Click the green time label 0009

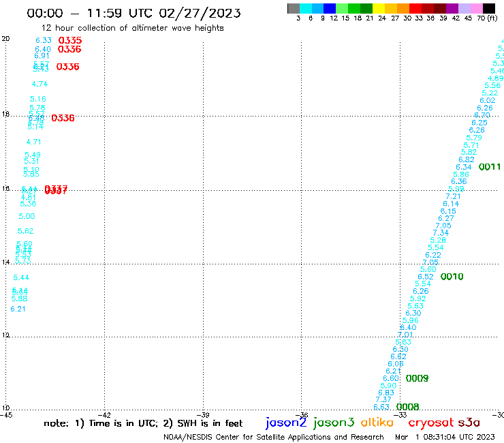tap(417, 378)
